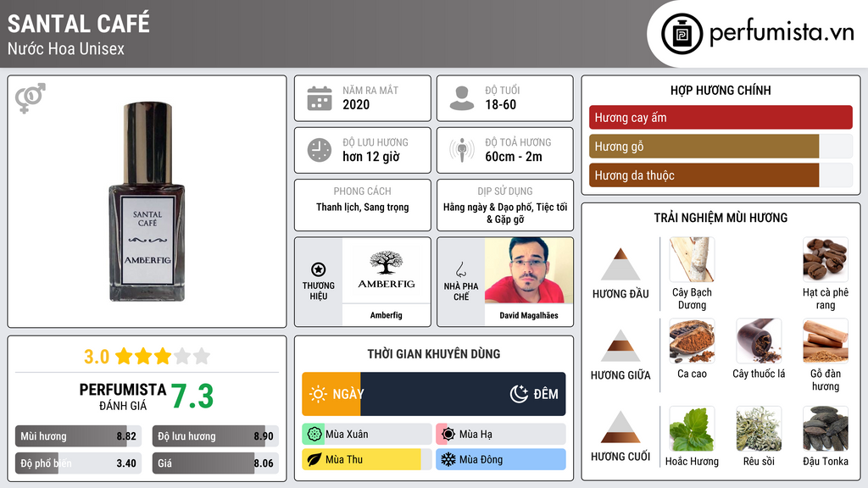868x488 pixels.
Task: Click the three-star rating row
Action: coord(163,356)
